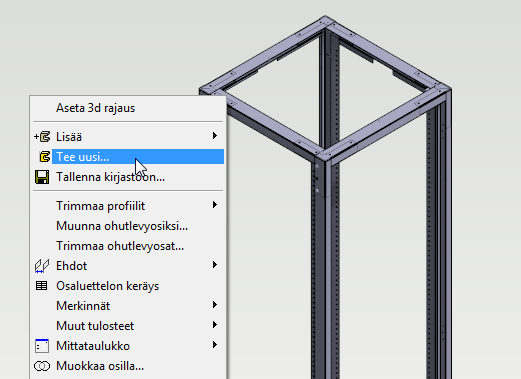Viewport: 521px width, 379px height.
Task: Click the Ehdot constraints icon
Action: tap(42, 266)
